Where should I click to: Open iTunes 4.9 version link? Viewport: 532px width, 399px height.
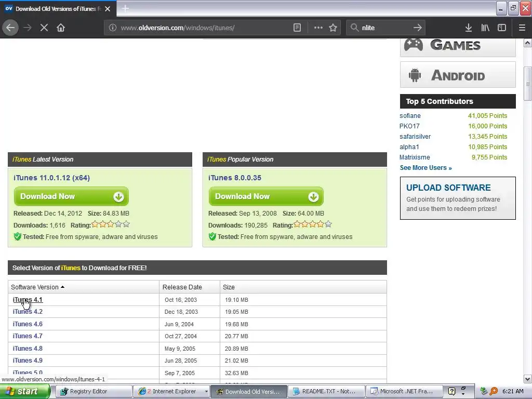[28, 361]
